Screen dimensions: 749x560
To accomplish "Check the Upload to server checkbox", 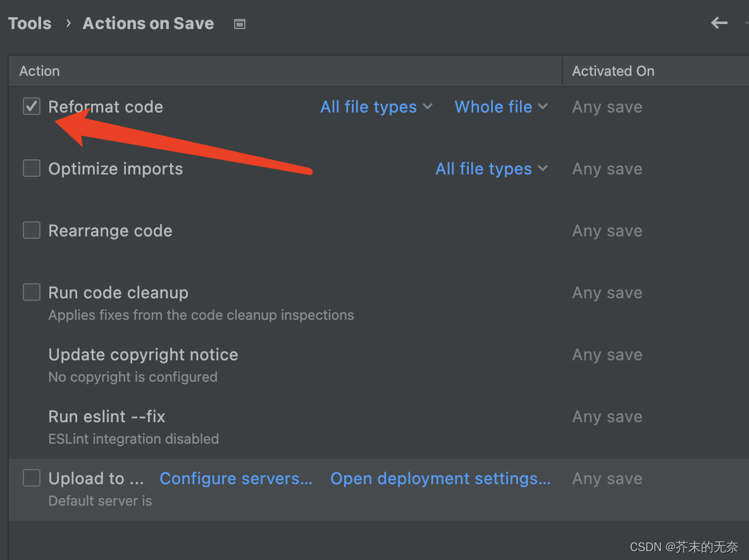I will [x=32, y=478].
